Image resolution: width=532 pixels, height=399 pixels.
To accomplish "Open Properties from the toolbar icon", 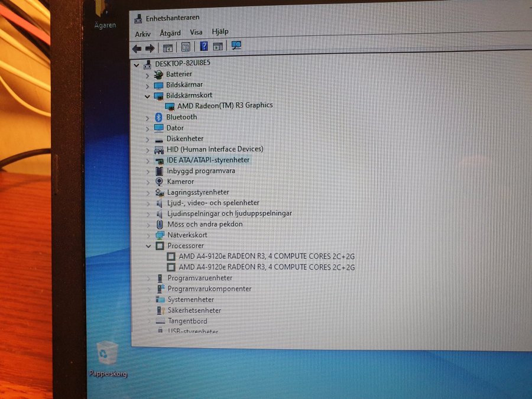I will pos(186,47).
